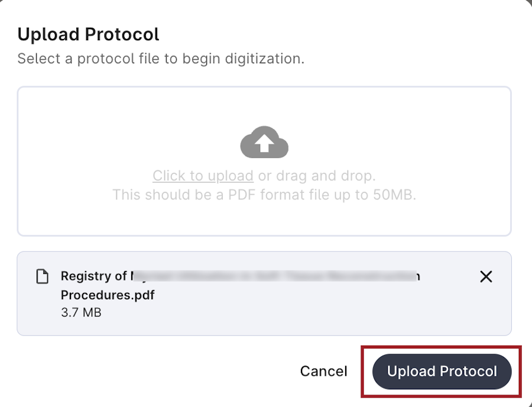The width and height of the screenshot is (532, 407).
Task: Confirm with the Upload Protocol button
Action: [x=442, y=372]
